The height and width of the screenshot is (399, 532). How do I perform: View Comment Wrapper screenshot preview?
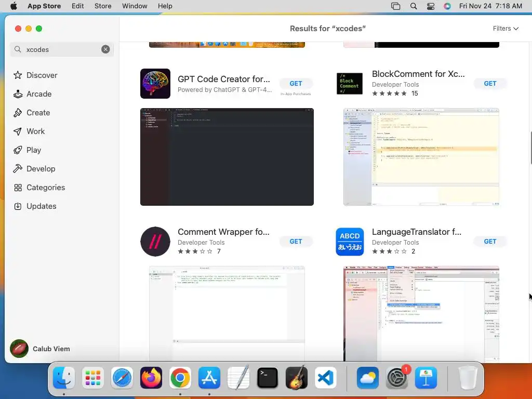[227, 314]
